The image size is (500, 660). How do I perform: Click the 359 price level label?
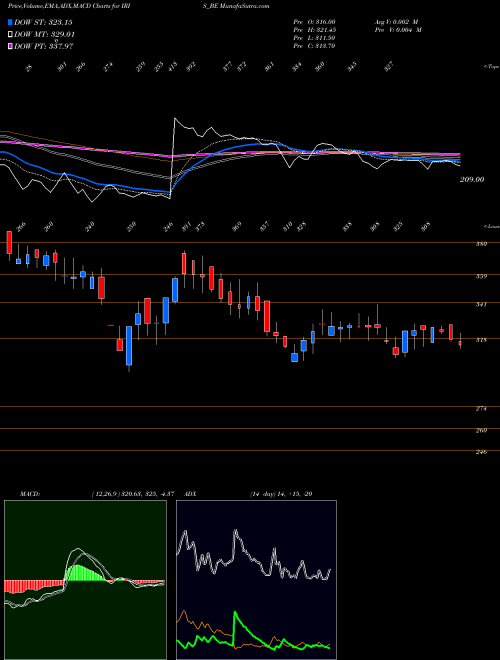(483, 276)
